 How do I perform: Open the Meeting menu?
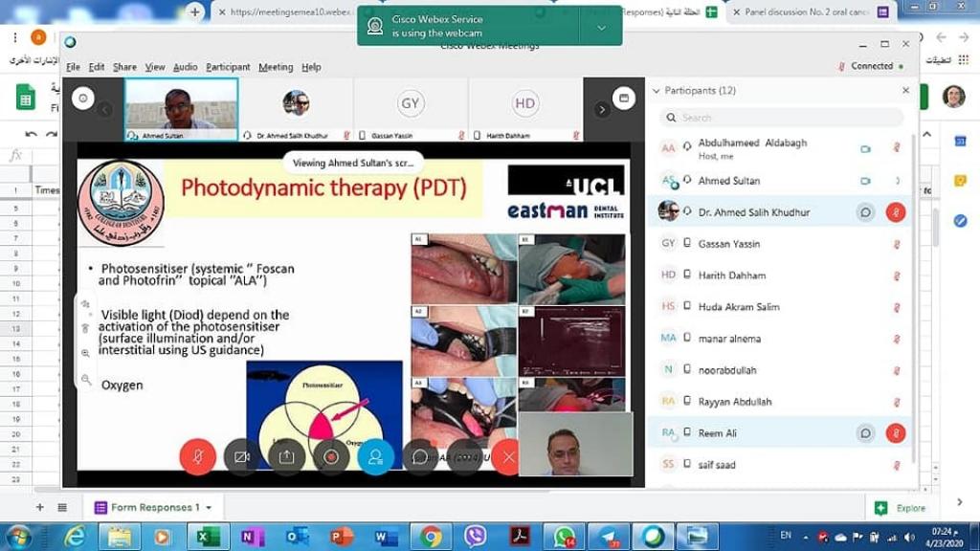click(276, 67)
